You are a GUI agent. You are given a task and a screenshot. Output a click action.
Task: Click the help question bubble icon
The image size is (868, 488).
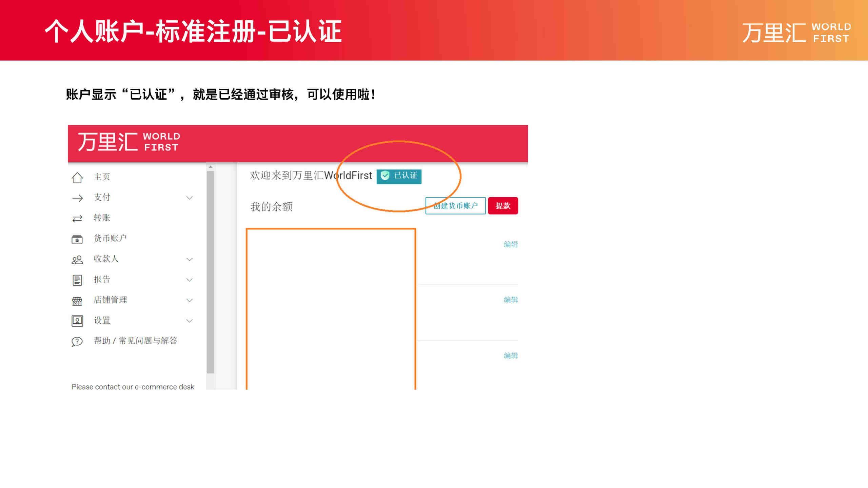point(77,341)
